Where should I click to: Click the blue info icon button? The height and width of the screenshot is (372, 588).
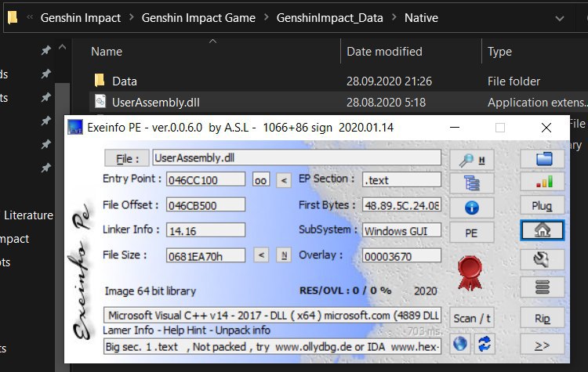coord(471,208)
